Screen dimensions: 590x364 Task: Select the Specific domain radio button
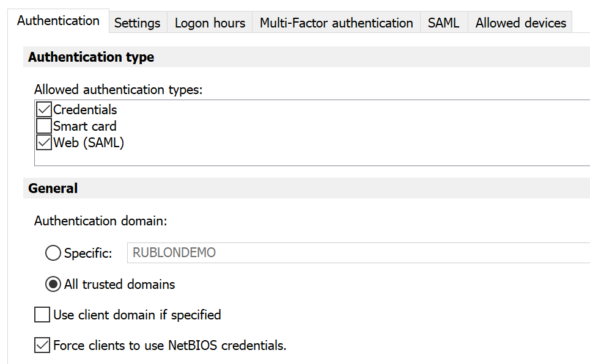coord(53,253)
